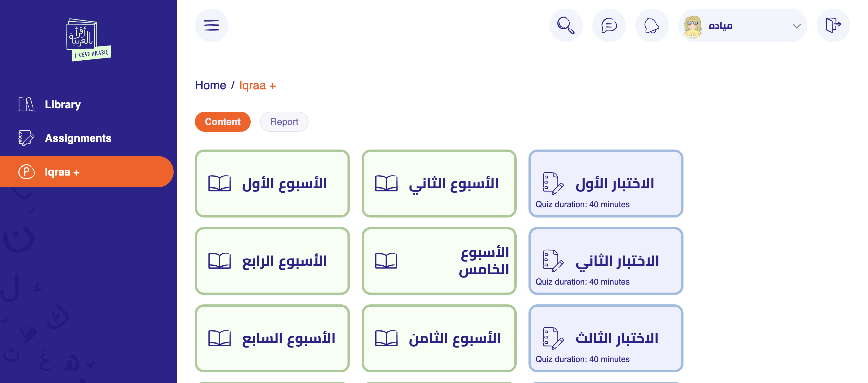Click the user avatar picture

[x=693, y=26]
